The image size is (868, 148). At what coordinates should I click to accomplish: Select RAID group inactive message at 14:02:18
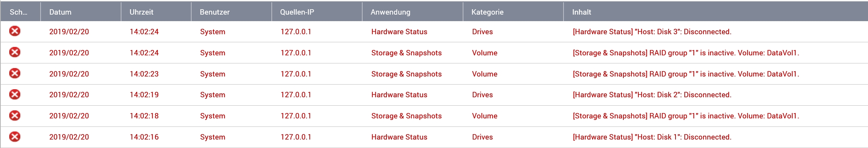point(686,116)
